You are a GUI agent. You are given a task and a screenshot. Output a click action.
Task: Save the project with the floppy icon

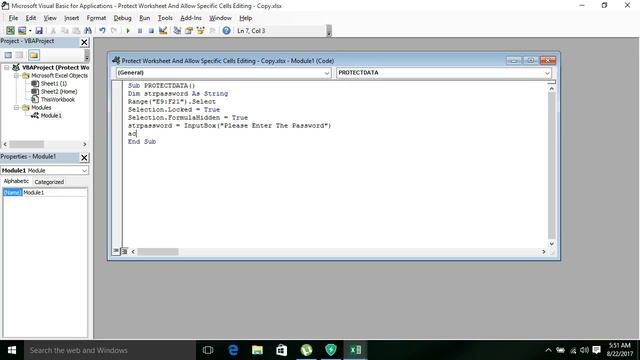coord(39,31)
